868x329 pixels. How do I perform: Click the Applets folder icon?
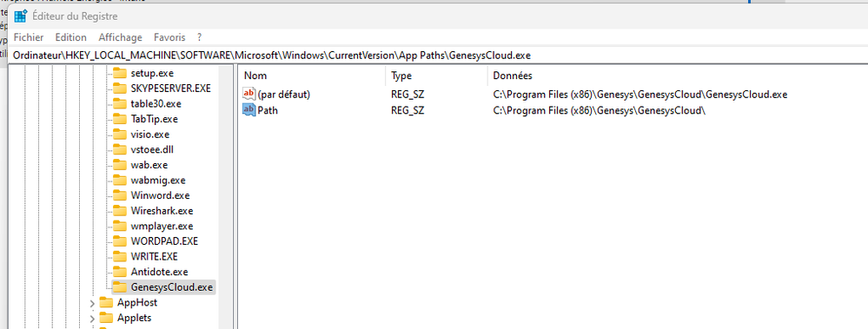tap(106, 318)
